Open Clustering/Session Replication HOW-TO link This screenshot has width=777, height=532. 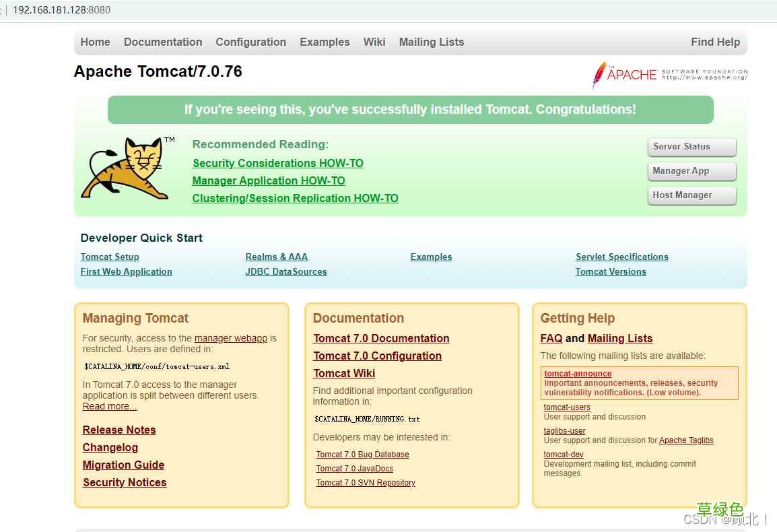(x=296, y=199)
